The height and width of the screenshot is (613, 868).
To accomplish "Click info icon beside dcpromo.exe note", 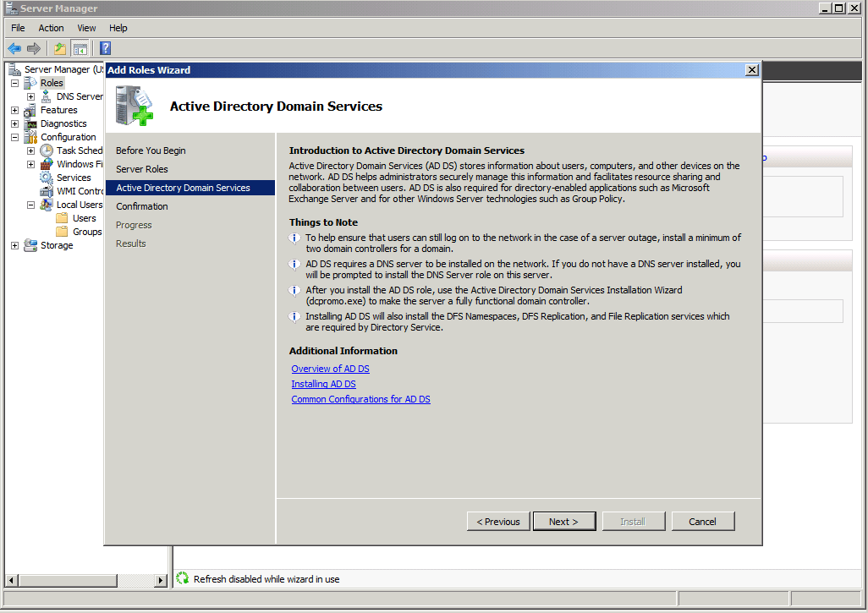I will (294, 291).
